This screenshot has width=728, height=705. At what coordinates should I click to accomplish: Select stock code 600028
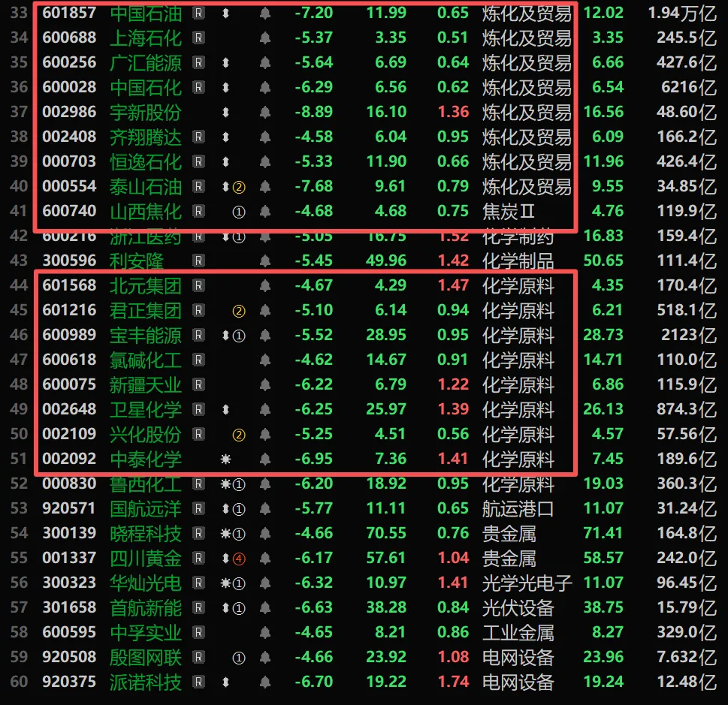pyautogui.click(x=69, y=87)
